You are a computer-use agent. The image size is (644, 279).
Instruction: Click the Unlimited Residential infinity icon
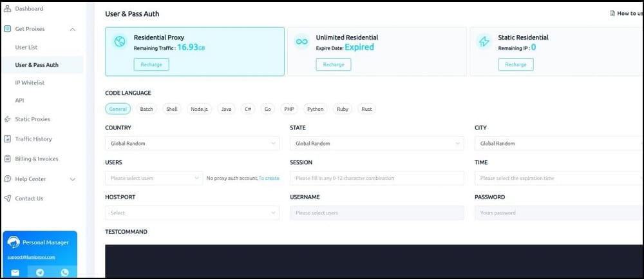[302, 41]
